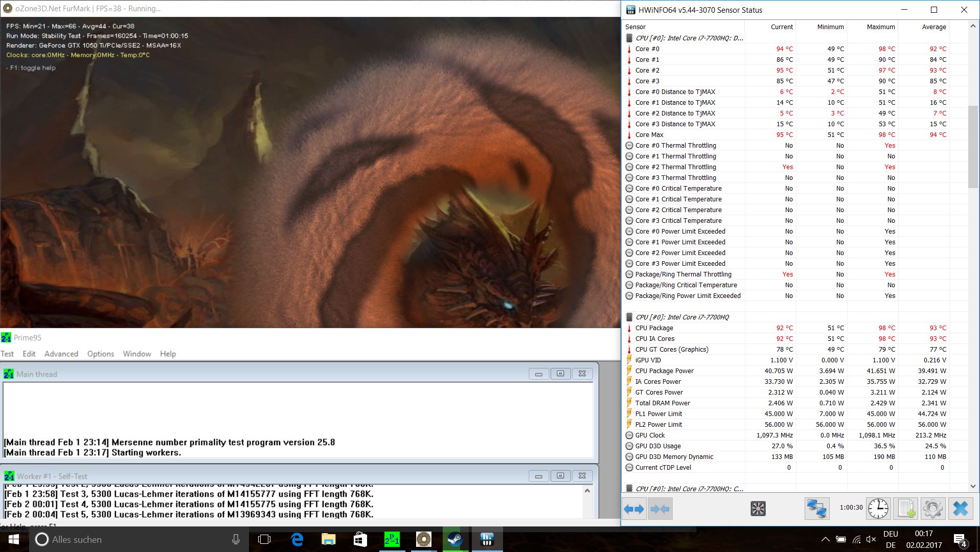Switch to FurMark via its taskbar icon
This screenshot has height=552, width=980.
(423, 539)
